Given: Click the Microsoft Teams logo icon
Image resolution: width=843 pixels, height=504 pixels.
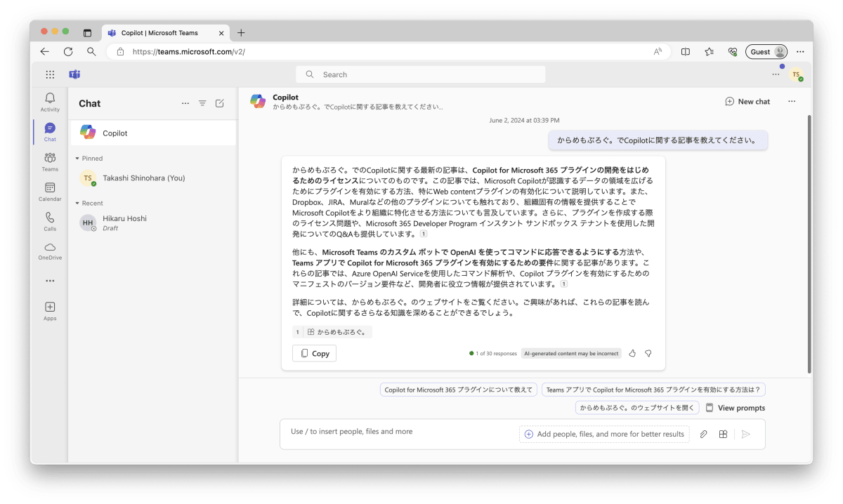Looking at the screenshot, I should [x=74, y=74].
